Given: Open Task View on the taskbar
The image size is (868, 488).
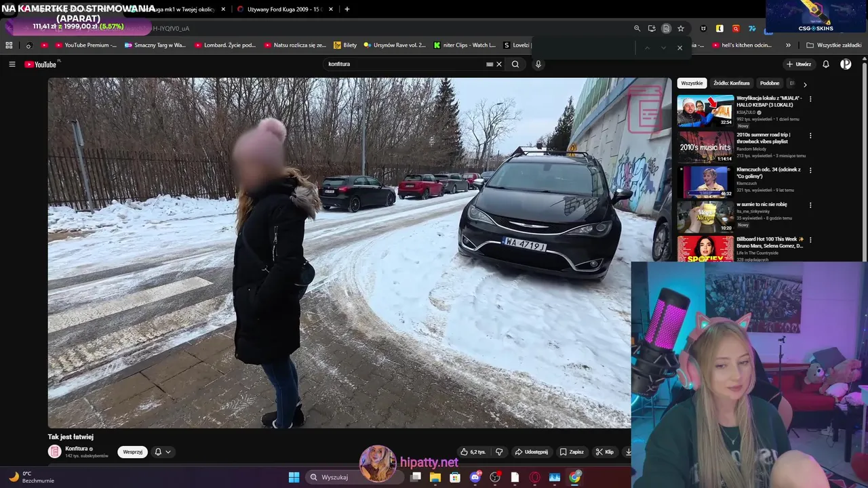Looking at the screenshot, I should pos(416,477).
